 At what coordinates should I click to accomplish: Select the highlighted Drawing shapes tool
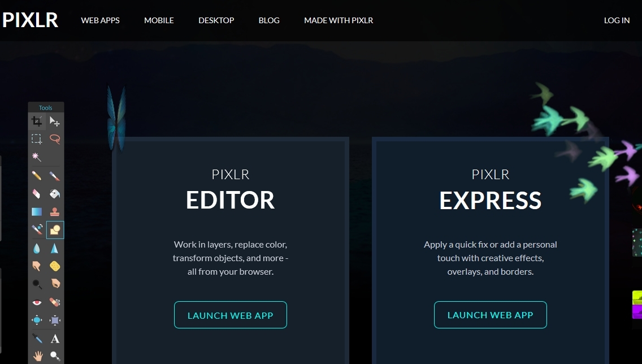(55, 229)
